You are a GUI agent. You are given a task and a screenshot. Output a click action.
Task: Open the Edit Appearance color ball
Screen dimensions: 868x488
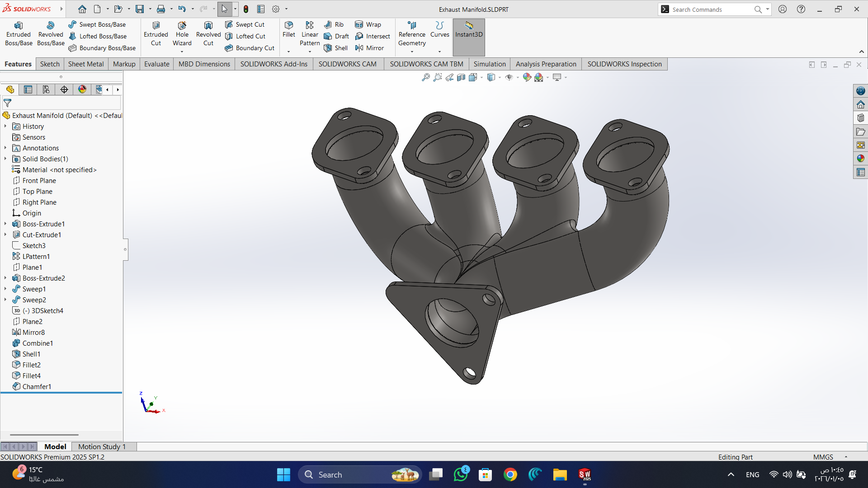coord(527,77)
